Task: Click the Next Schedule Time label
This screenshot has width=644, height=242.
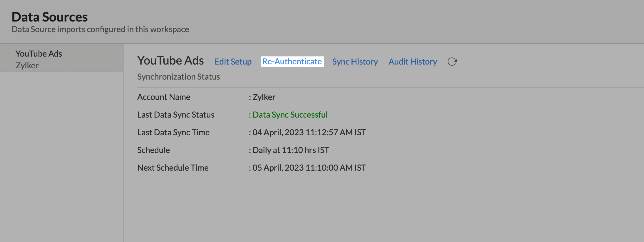Action: coord(173,168)
